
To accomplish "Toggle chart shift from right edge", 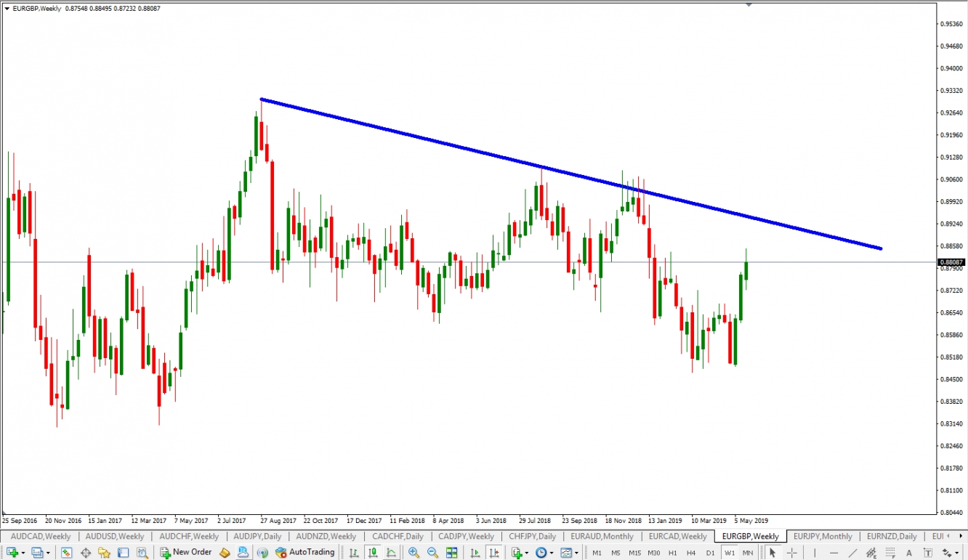I will 493,553.
